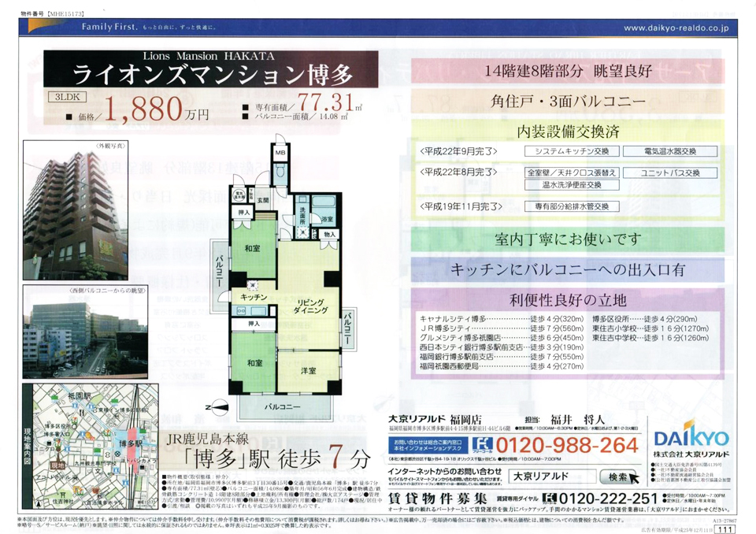Click the 福岡祇園西郵便局 distance row
This screenshot has height=534, width=756.
(x=502, y=366)
